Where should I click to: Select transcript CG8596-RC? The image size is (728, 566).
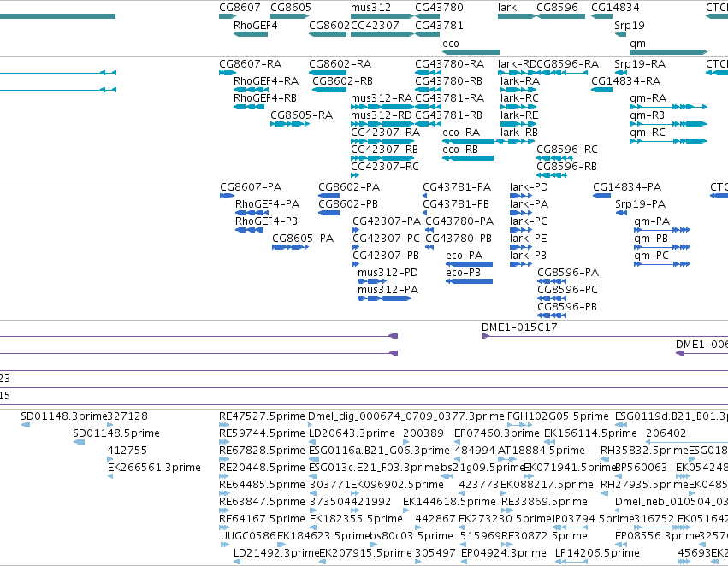pyautogui.click(x=567, y=150)
